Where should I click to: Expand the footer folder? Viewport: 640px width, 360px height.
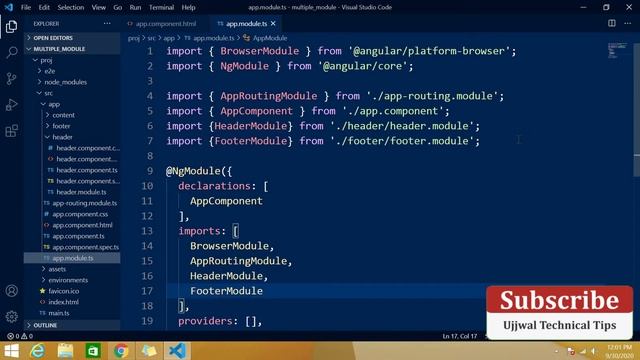61,126
